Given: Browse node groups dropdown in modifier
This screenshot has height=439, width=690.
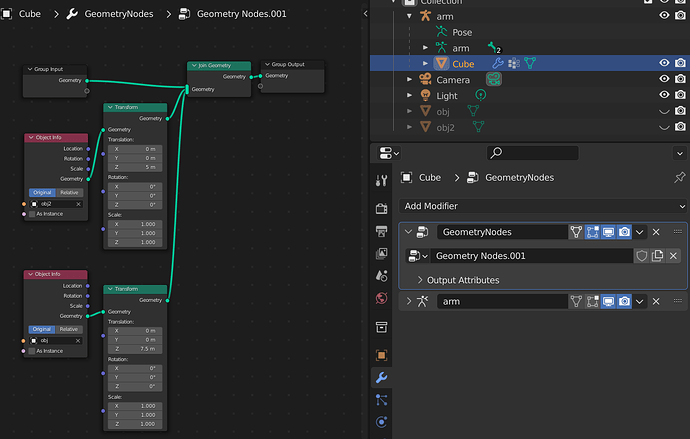Looking at the screenshot, I should (418, 256).
